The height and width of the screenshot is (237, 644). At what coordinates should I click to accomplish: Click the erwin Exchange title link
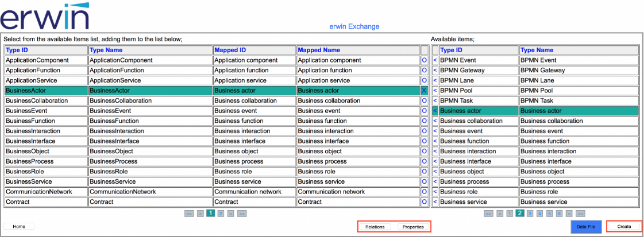pyautogui.click(x=354, y=26)
